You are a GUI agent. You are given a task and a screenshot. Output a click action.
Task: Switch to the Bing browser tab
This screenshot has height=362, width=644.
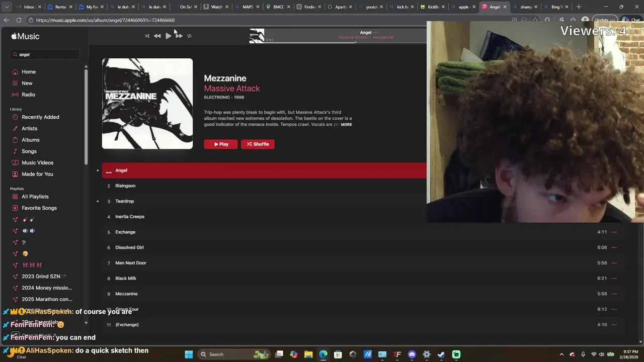click(x=557, y=7)
